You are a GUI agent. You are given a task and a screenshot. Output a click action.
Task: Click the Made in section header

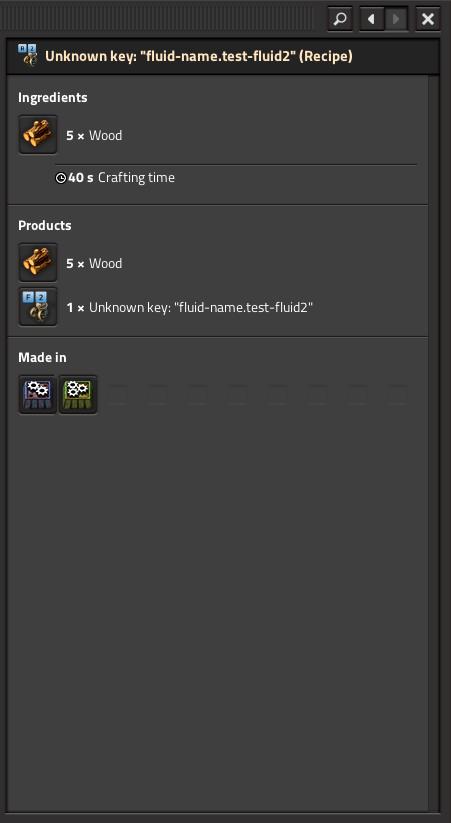(x=43, y=357)
